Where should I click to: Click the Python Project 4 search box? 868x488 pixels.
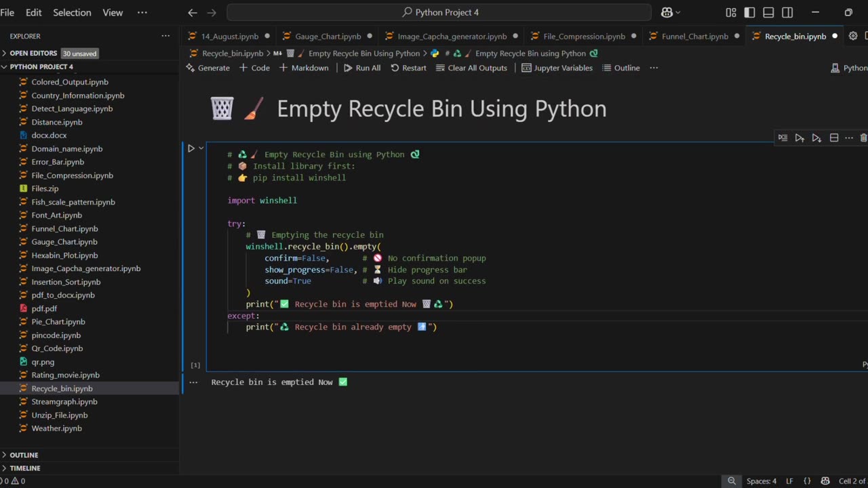[x=439, y=12]
